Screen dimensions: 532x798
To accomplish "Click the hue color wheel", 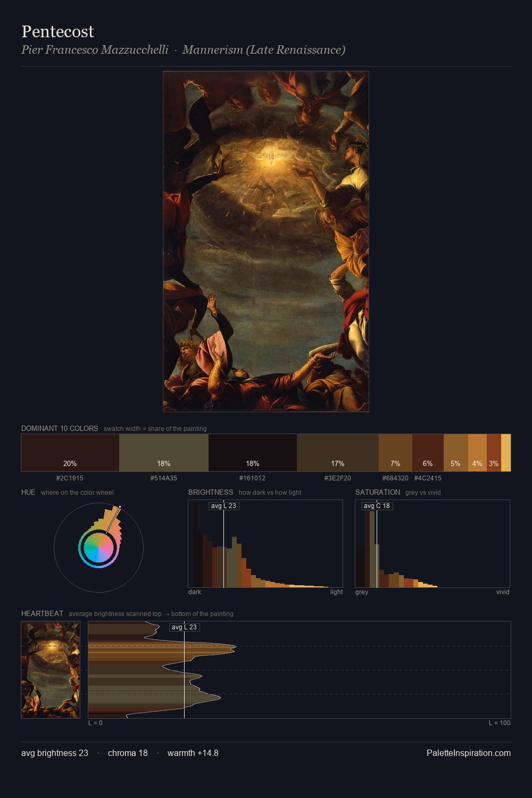I will (x=98, y=548).
